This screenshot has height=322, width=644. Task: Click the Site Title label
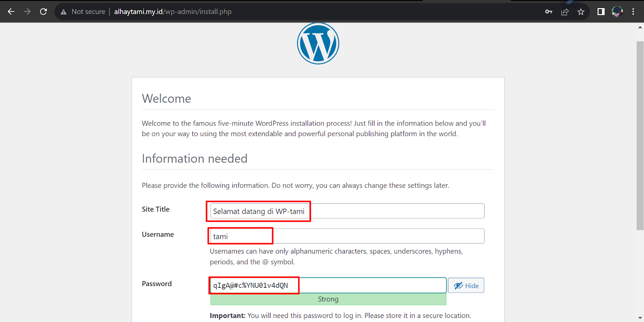(x=156, y=209)
